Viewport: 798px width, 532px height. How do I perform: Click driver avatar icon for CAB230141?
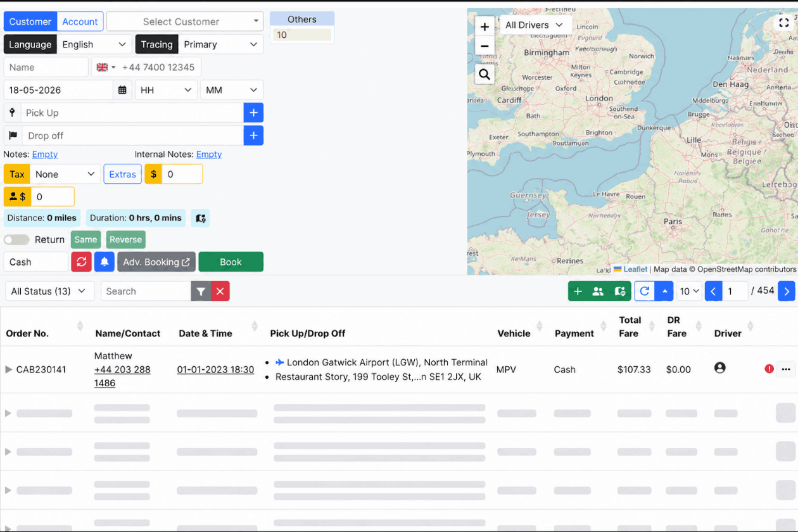pos(719,367)
